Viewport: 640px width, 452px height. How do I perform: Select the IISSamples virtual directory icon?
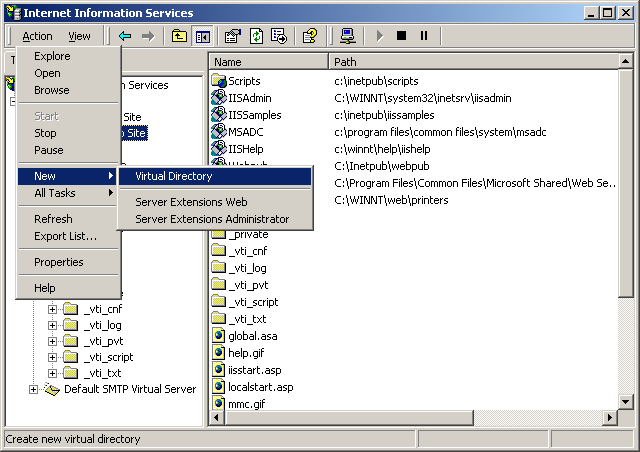pos(219,115)
